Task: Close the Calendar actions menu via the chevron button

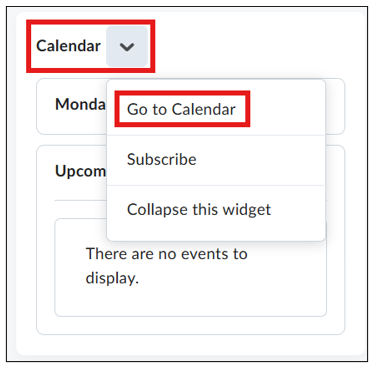Action: click(127, 46)
